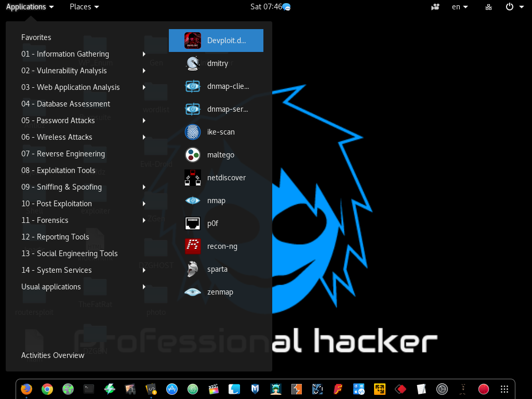Click the red circle dock icon
532x399 pixels.
[484, 389]
